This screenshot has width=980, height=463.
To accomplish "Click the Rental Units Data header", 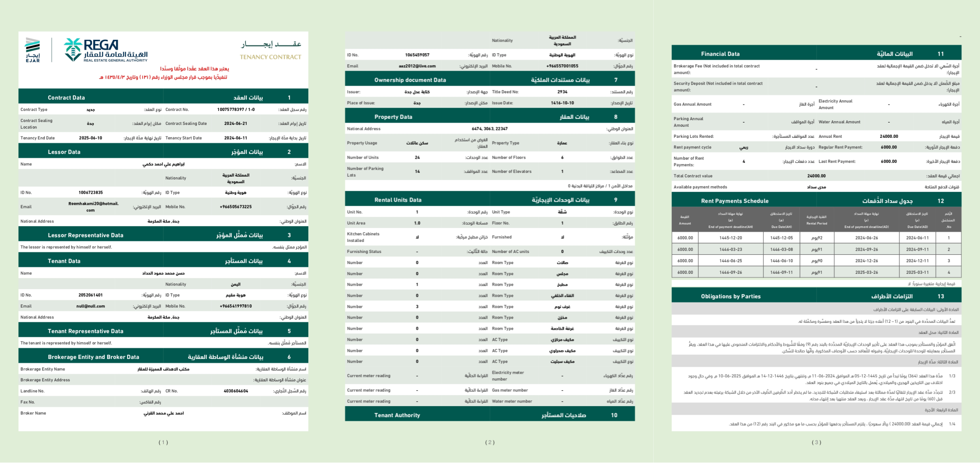I will [398, 200].
